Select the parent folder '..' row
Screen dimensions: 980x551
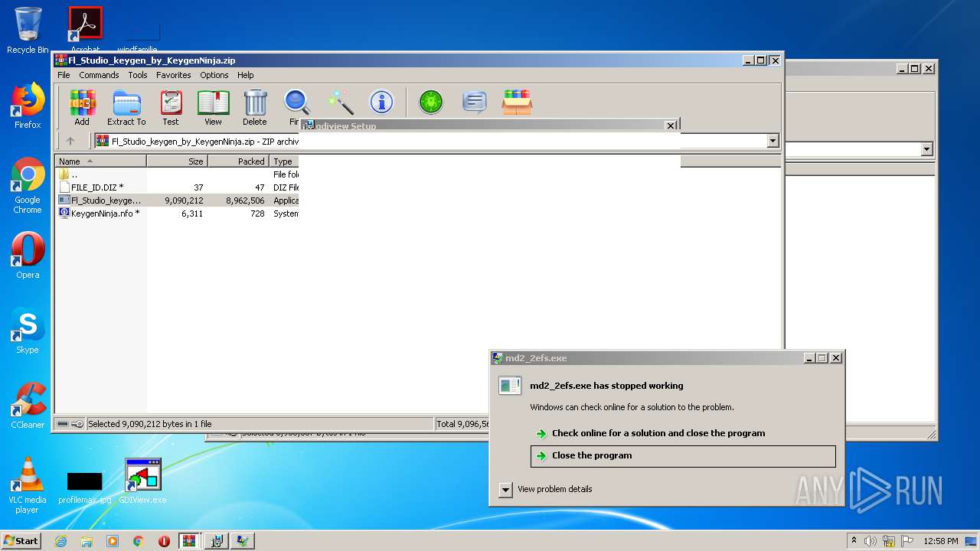click(178, 174)
